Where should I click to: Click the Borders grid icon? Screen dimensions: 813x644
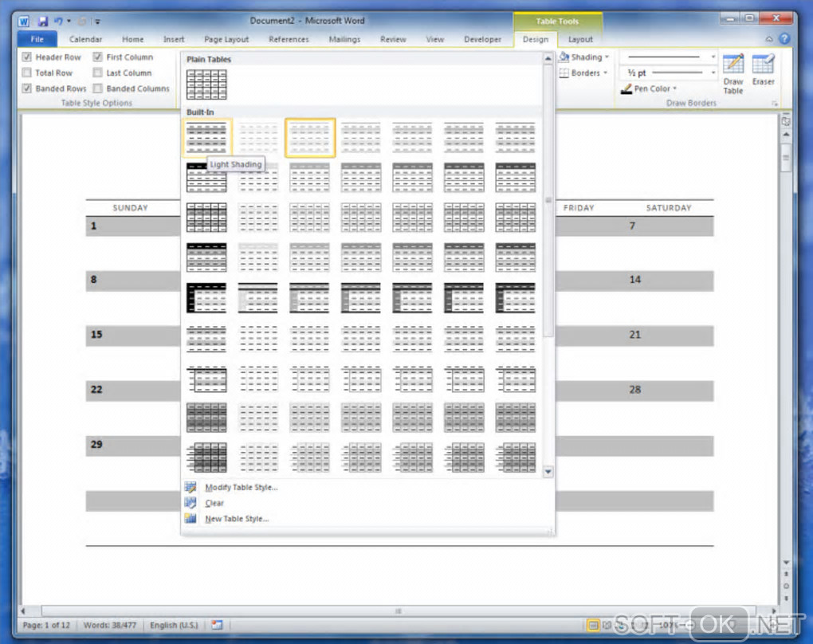[564, 73]
